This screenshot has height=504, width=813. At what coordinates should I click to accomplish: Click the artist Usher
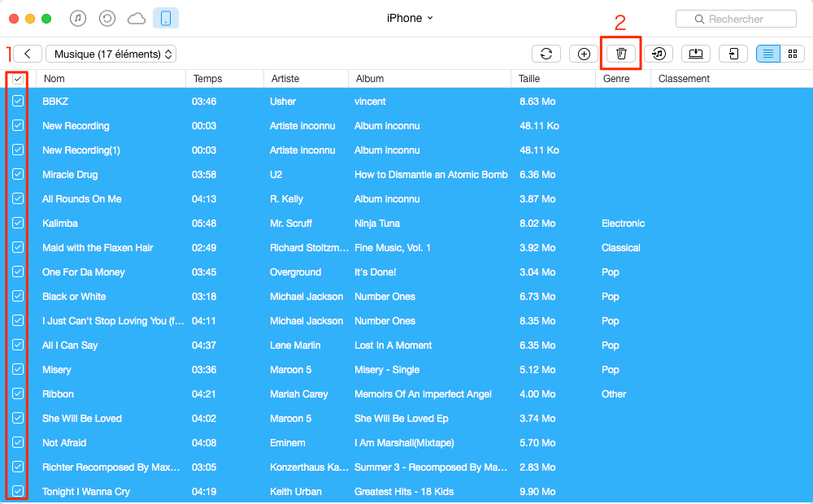pyautogui.click(x=283, y=102)
